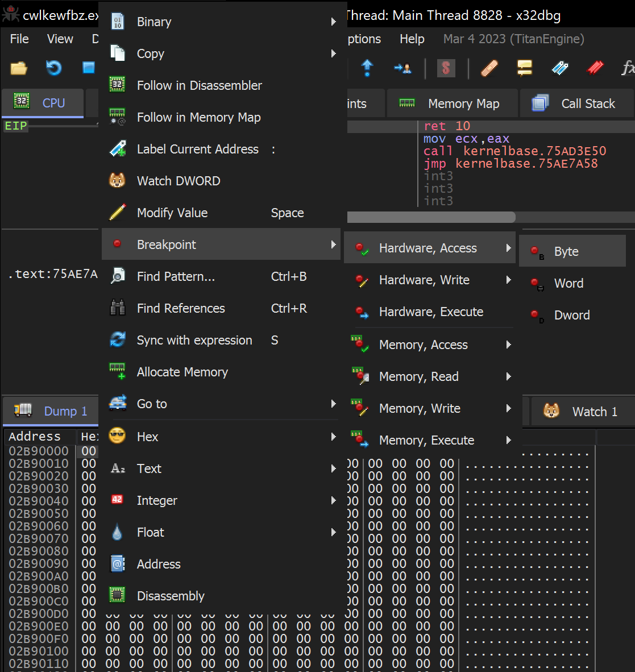Expand the Memory, Execute submenu

tap(509, 439)
